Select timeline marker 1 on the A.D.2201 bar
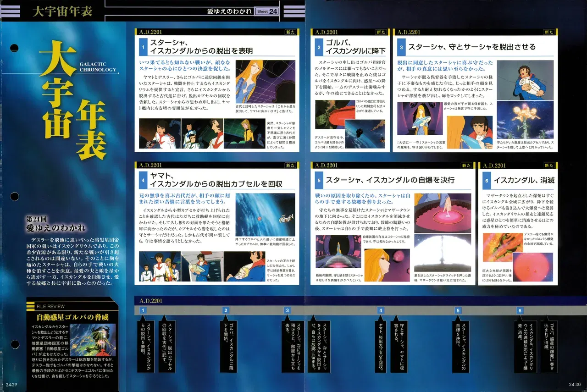Viewport: 587px width, 392px height. [x=143, y=310]
